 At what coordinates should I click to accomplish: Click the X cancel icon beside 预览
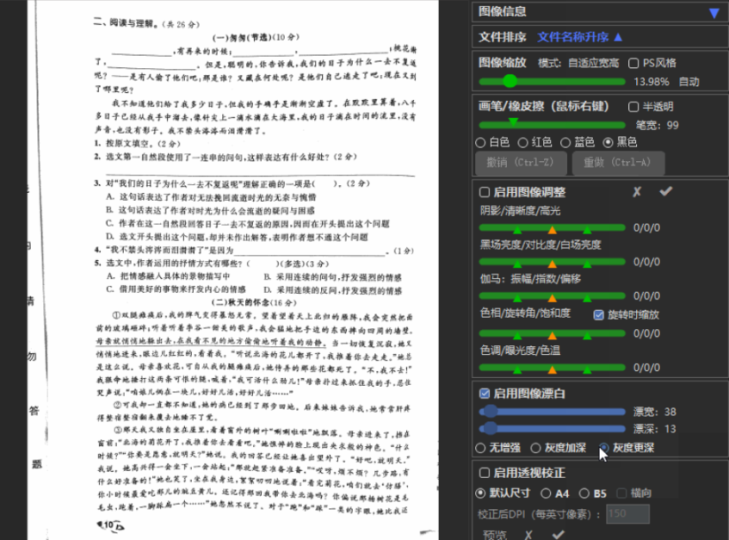point(530,534)
